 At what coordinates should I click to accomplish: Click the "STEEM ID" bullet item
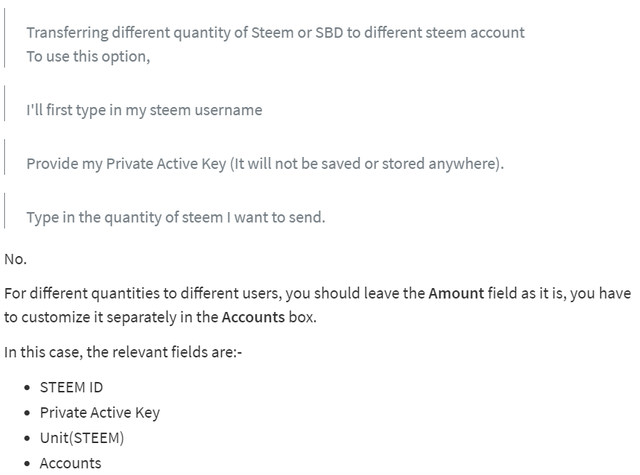point(71,387)
